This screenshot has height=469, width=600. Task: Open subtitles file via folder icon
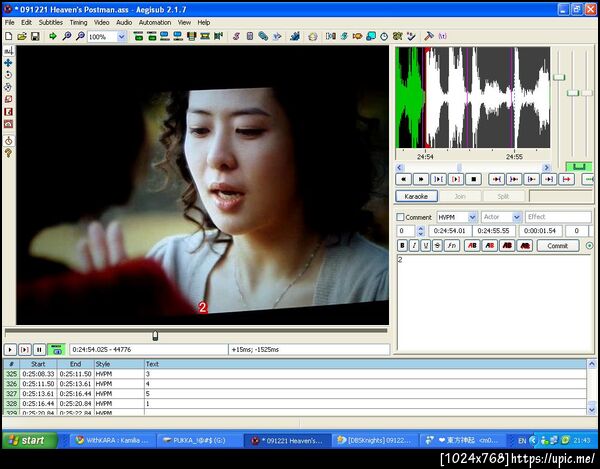[22, 36]
